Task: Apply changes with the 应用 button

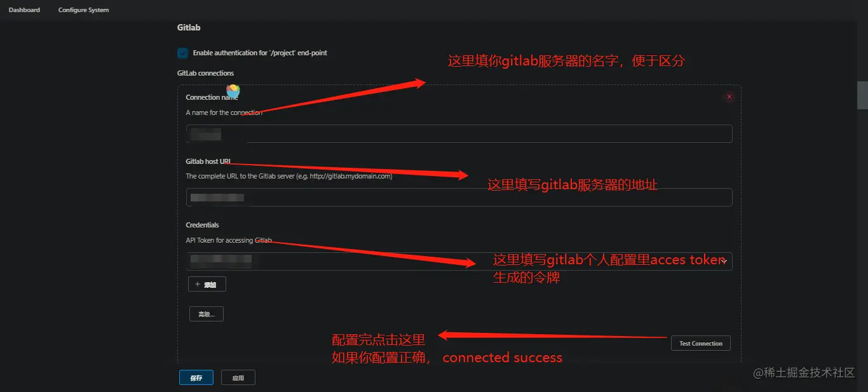Action: (x=238, y=377)
